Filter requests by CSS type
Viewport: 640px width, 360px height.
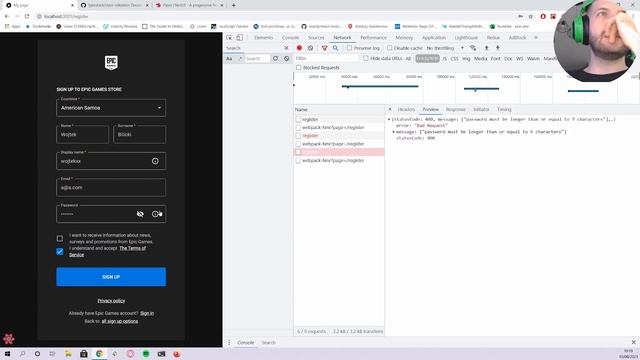tap(454, 59)
